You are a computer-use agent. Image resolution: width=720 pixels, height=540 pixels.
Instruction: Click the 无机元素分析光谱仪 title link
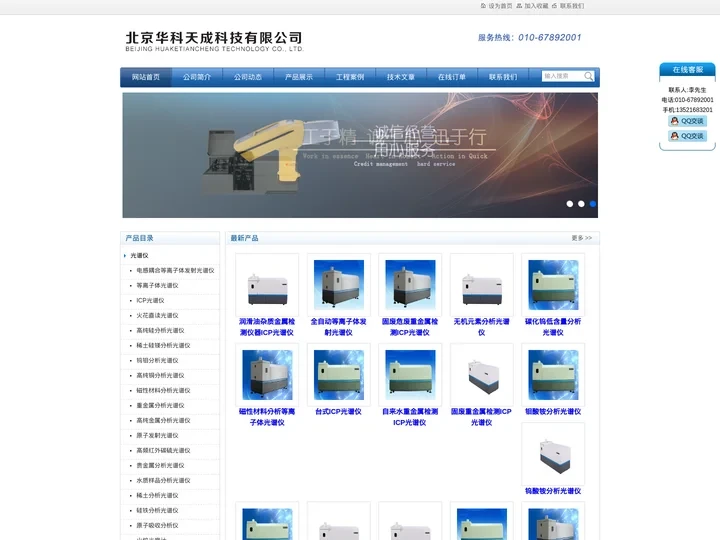click(482, 327)
